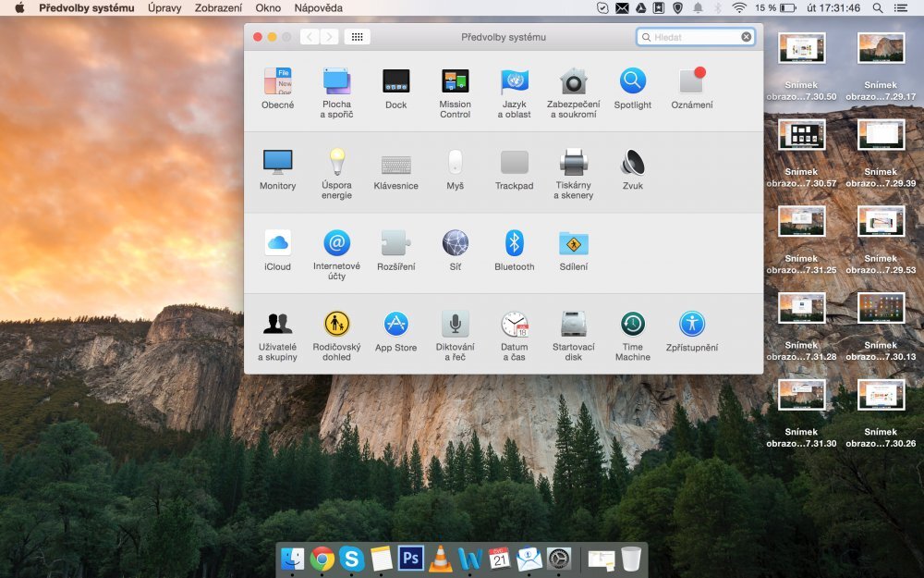This screenshot has width=924, height=578.
Task: Open Trackpad settings
Action: coord(514,162)
